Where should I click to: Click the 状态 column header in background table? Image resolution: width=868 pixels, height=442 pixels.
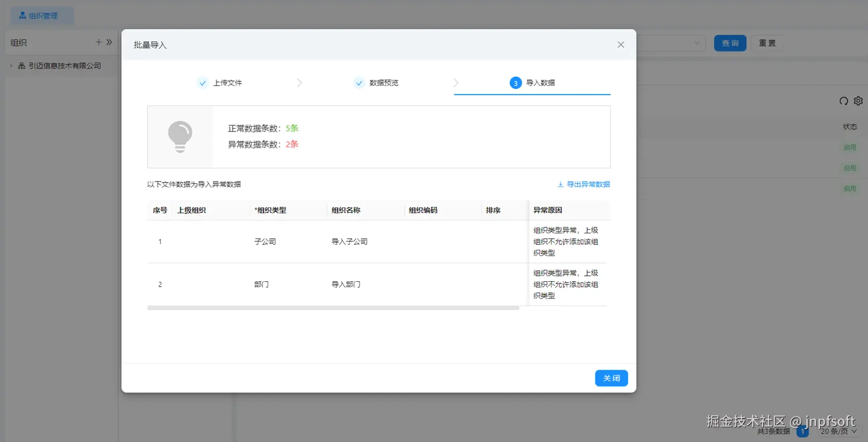coord(850,127)
